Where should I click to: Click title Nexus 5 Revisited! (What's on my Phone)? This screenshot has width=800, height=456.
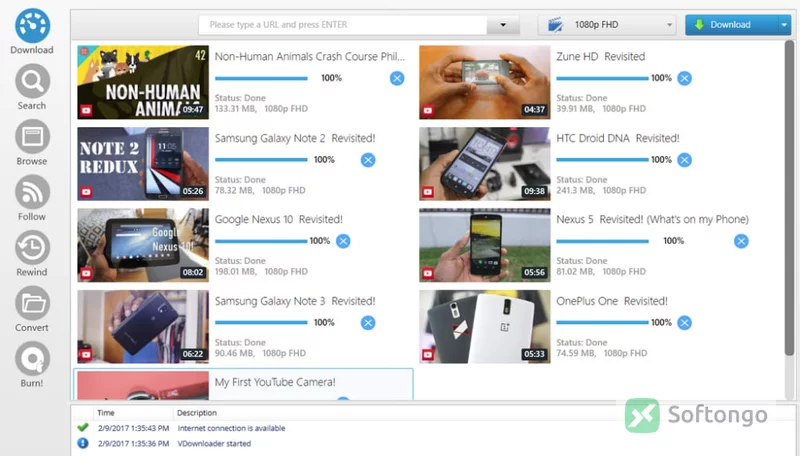(x=653, y=219)
